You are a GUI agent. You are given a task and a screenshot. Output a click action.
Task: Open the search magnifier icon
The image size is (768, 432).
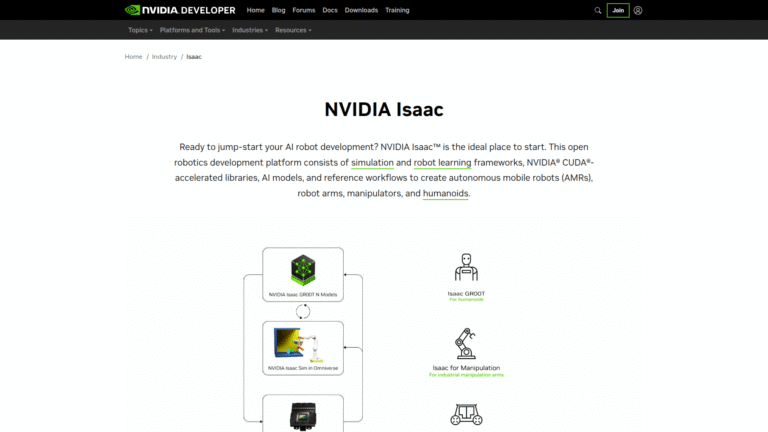tap(598, 10)
